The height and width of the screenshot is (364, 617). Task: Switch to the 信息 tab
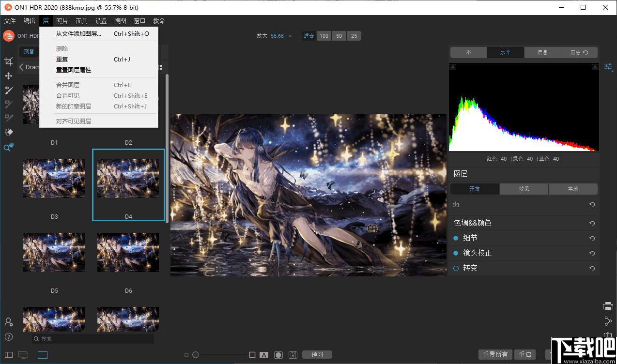click(542, 52)
